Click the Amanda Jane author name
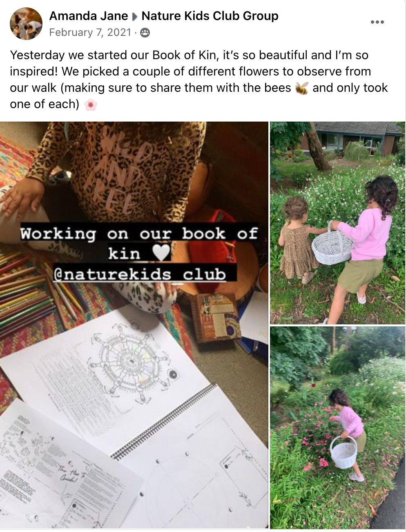Viewport: 406px width, 532px height. [89, 16]
